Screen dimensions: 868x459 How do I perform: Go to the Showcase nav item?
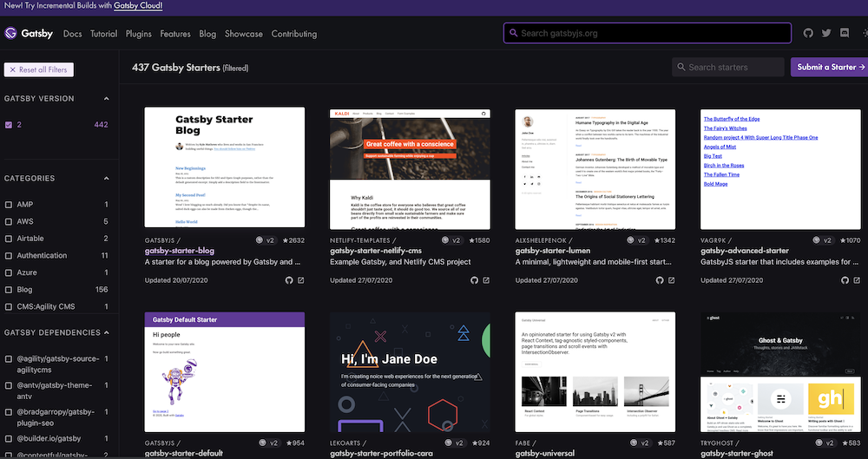[243, 34]
